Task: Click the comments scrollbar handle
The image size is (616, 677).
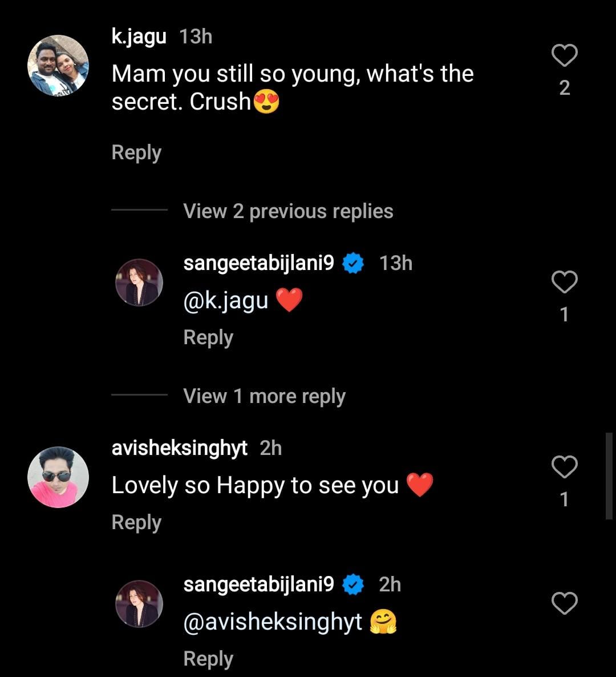Action: (609, 476)
